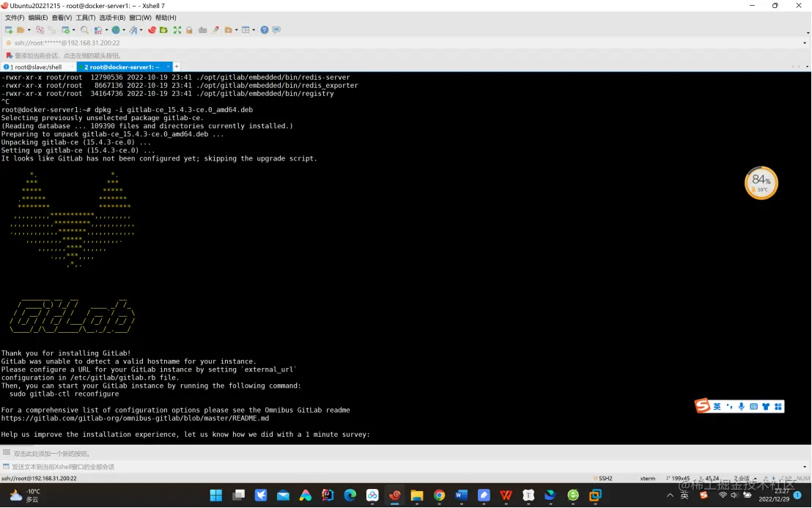Click the Open session folder icon

pyautogui.click(x=21, y=30)
